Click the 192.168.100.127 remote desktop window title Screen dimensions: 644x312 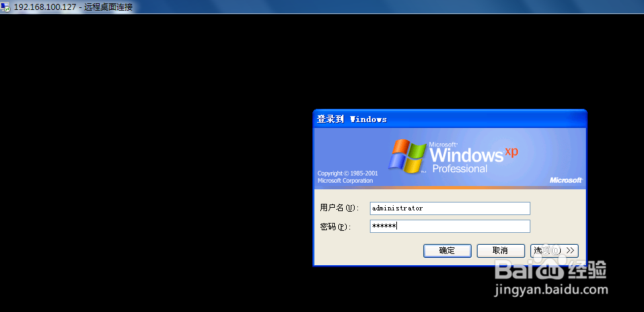tap(73, 7)
